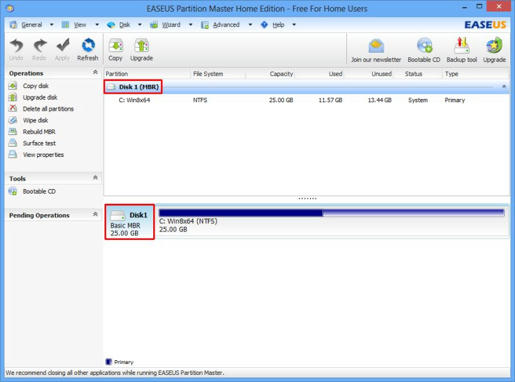The image size is (515, 382).
Task: Select the C: Win8x64 partition row
Action: click(307, 100)
